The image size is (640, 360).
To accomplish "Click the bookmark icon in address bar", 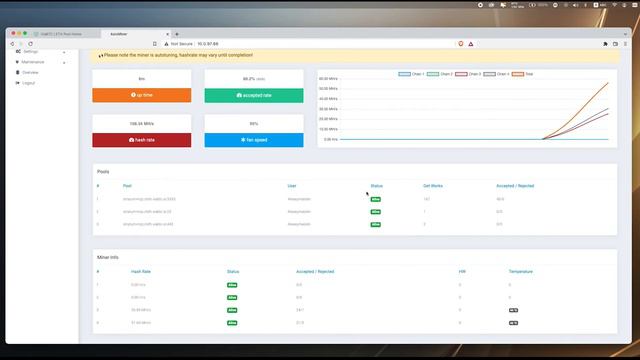I will coord(155,44).
